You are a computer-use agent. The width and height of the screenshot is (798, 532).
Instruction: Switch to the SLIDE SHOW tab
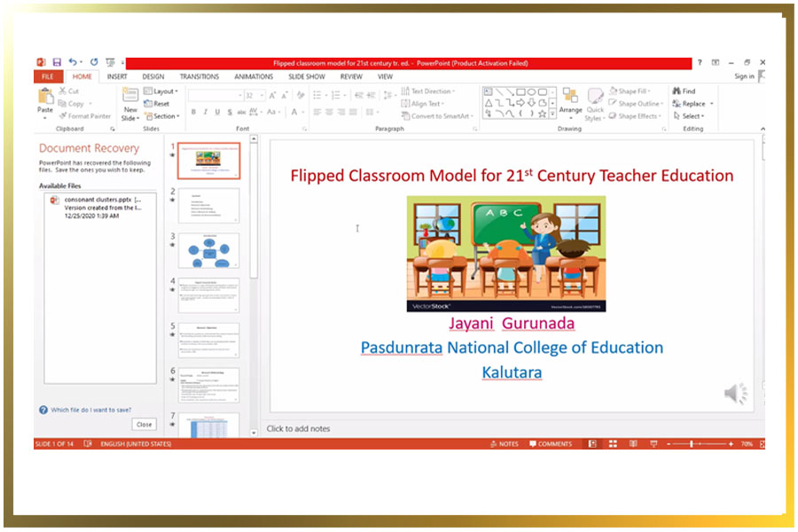[307, 76]
